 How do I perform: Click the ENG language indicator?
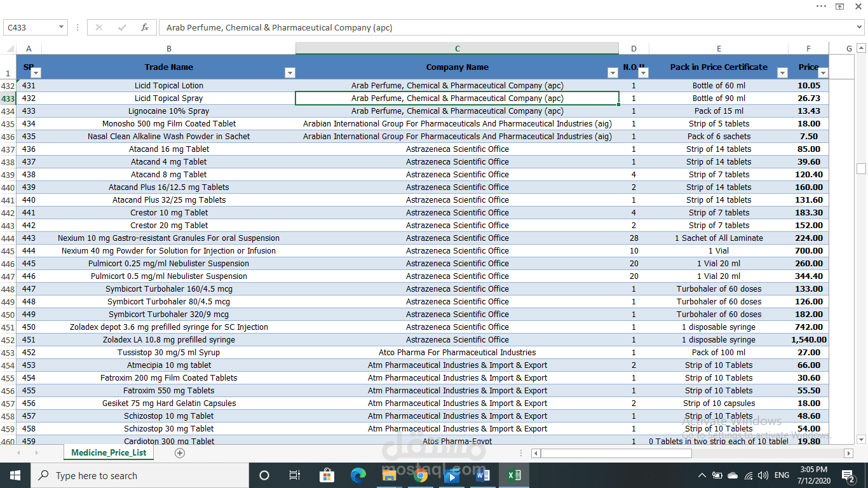point(782,475)
